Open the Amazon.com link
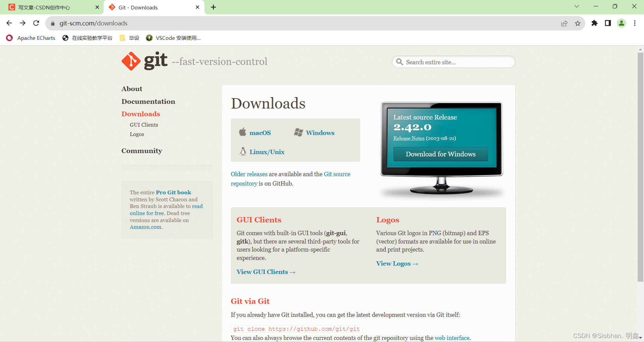This screenshot has width=644, height=342. (146, 227)
